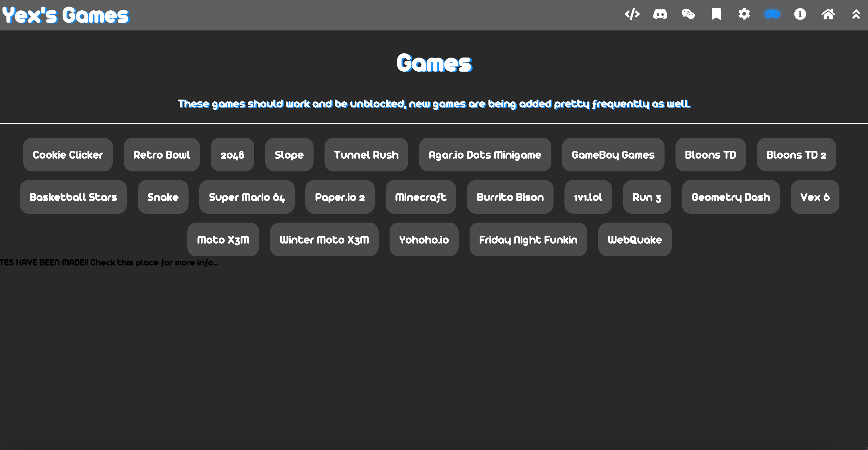Viewport: 868px width, 450px height.
Task: Click the blue gamepad icon
Action: click(x=772, y=14)
